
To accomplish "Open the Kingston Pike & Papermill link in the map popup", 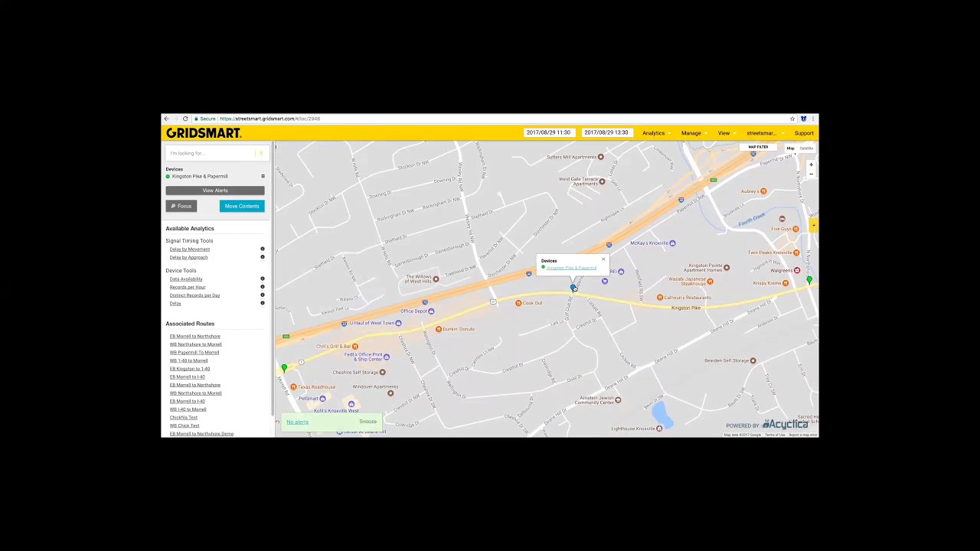I will 571,268.
